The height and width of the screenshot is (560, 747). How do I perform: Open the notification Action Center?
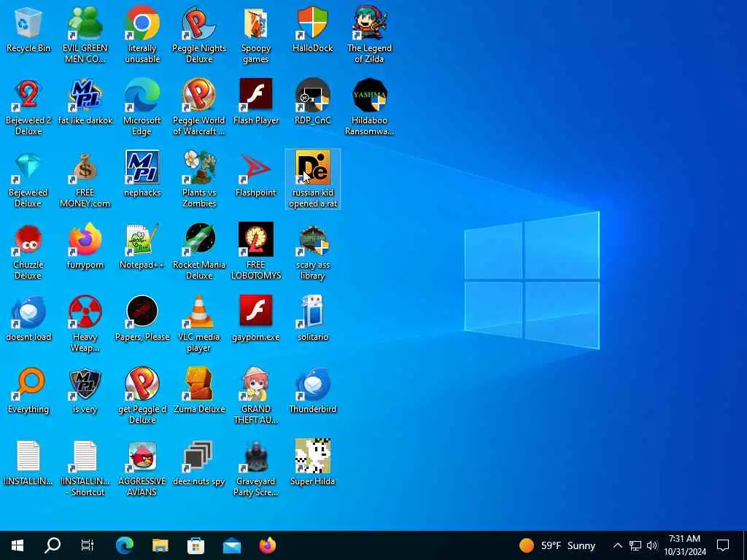(x=723, y=545)
